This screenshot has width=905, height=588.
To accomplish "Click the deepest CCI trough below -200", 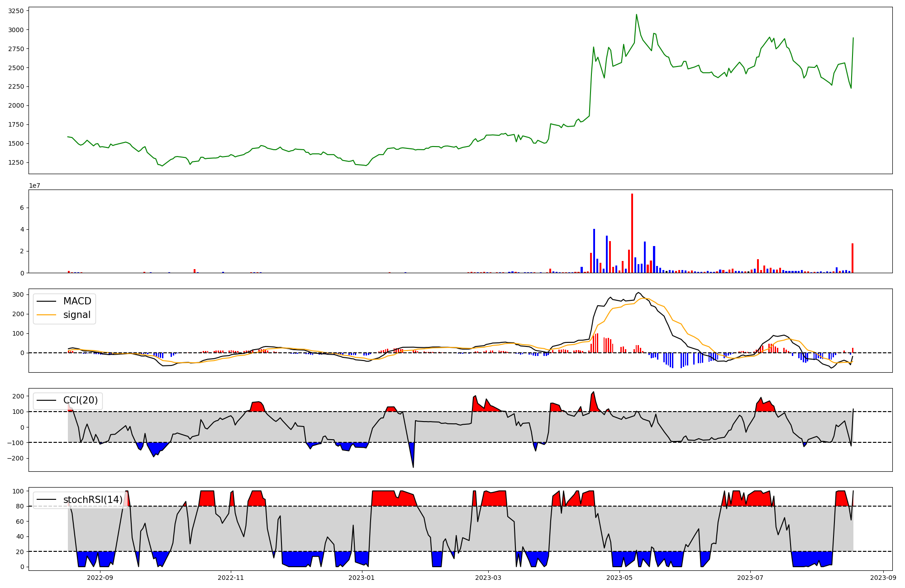I will (x=413, y=466).
